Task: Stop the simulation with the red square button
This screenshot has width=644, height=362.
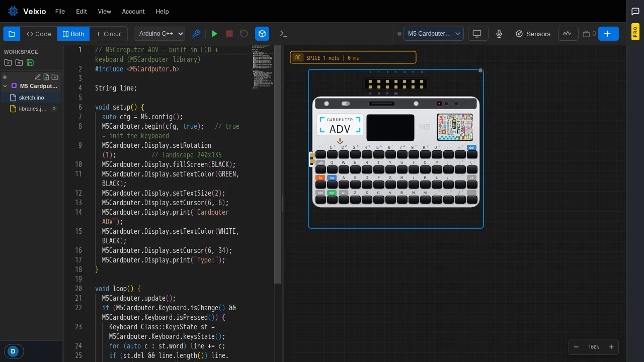Action: (x=229, y=34)
